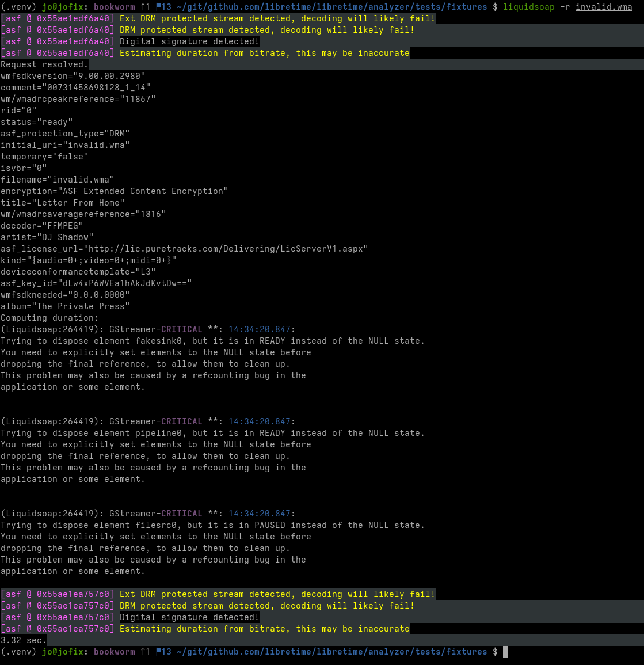Viewport: 644px width, 665px height.
Task: Click the underlined invalid.wma filename argument
Action: click(x=603, y=7)
